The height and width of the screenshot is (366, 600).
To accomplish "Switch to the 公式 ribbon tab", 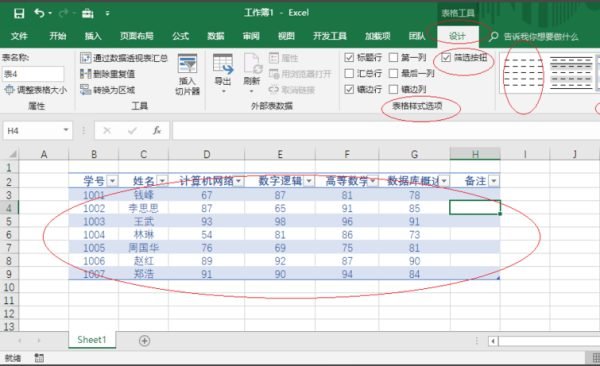I will [x=180, y=36].
